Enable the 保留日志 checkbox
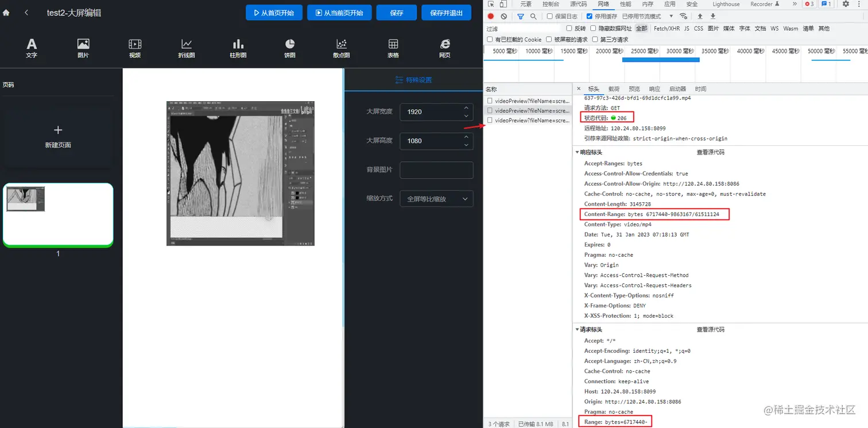The image size is (868, 428). tap(549, 17)
